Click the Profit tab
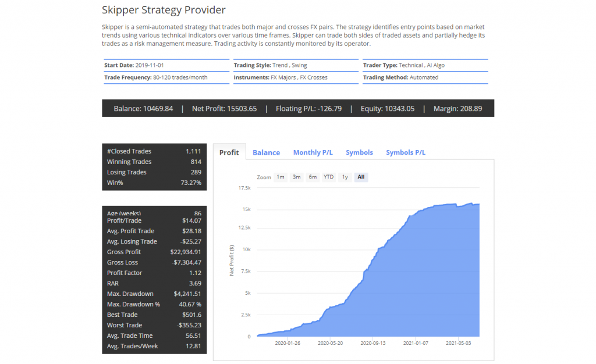Image resolution: width=596 pixels, height=364 pixels. tap(229, 152)
